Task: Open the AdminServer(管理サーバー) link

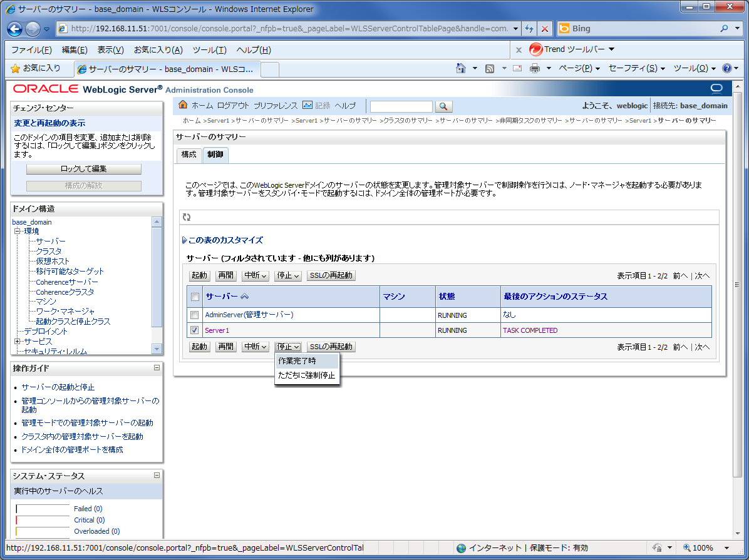Action: 249,315
